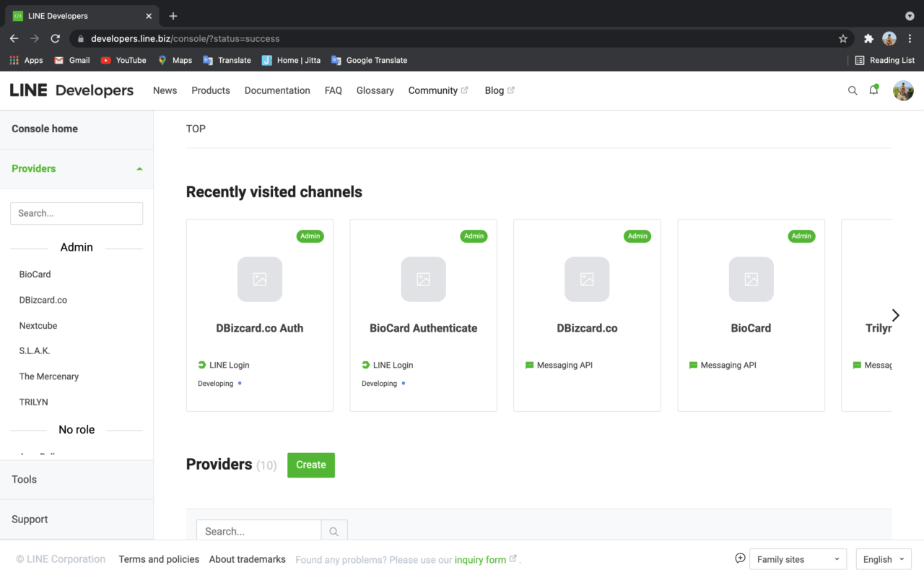924x578 pixels.
Task: Reload the page
Action: pos(55,38)
